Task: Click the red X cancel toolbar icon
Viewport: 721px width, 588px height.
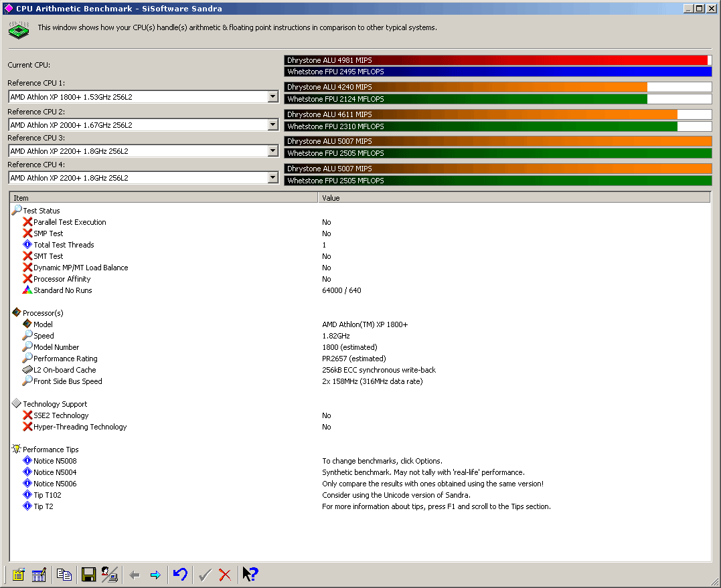Action: click(225, 575)
